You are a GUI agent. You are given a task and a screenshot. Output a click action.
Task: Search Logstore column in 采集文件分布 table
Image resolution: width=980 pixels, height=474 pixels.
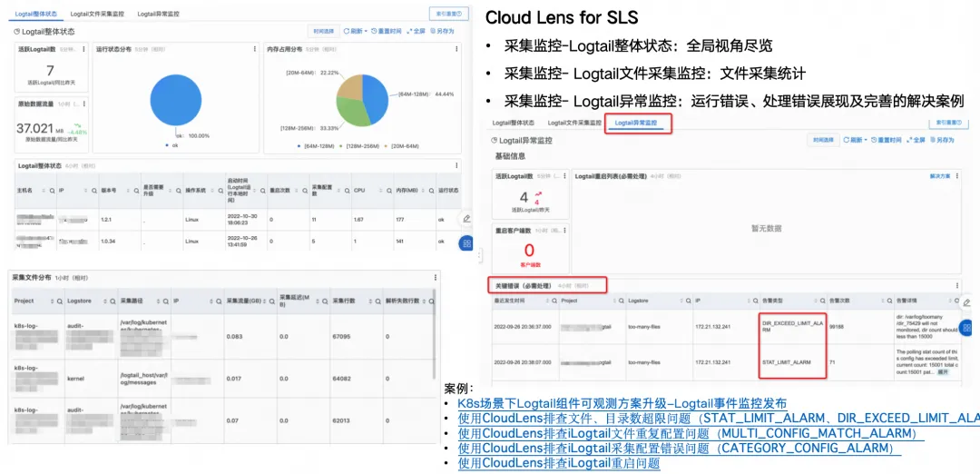tap(113, 301)
